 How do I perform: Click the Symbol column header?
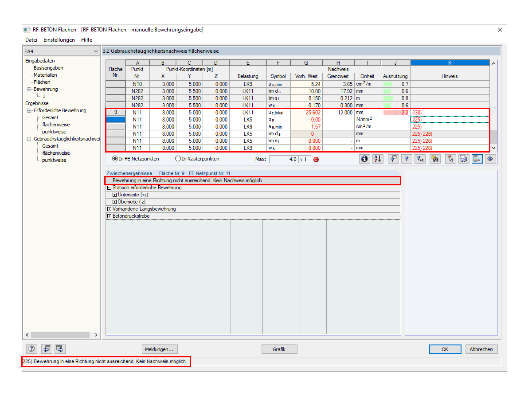pyautogui.click(x=278, y=76)
